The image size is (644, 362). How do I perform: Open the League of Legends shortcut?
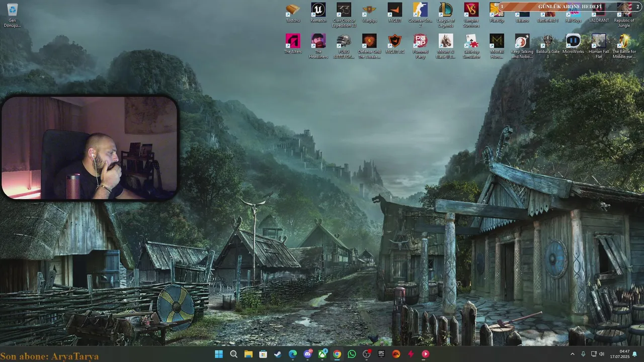[x=446, y=15]
